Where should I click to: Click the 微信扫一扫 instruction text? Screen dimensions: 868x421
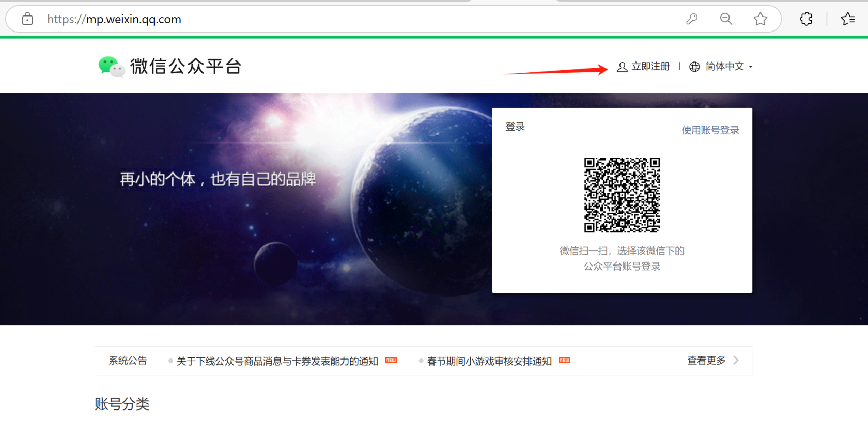point(622,258)
